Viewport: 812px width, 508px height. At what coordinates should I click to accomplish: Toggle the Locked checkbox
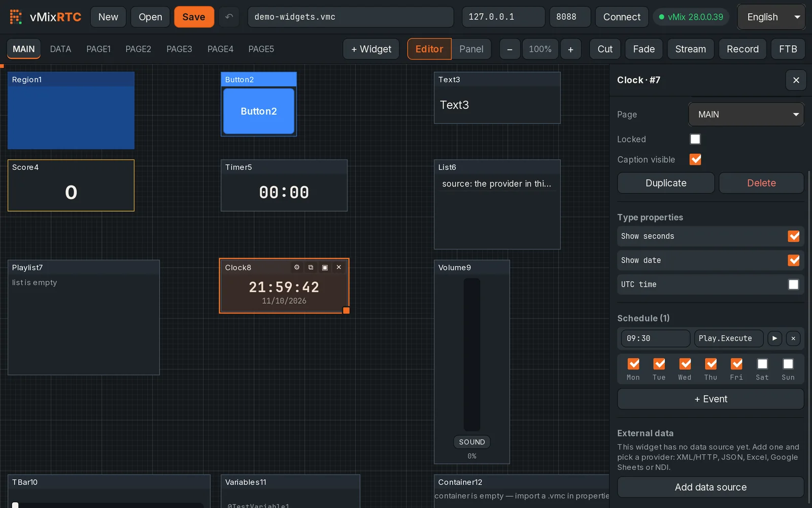coord(695,139)
